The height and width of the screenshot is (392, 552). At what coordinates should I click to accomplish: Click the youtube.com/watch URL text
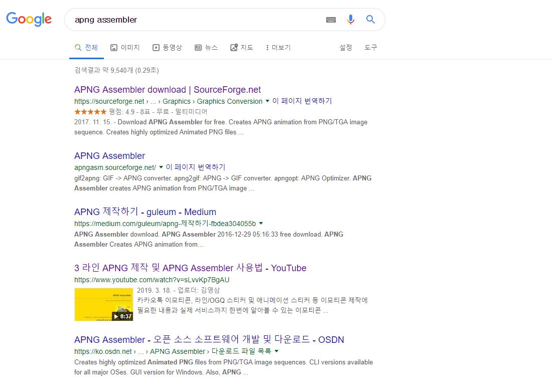point(152,280)
